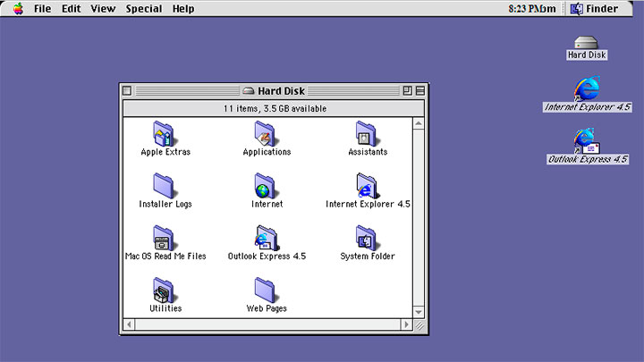The height and width of the screenshot is (362, 644).
Task: Click the Utilities label text
Action: pos(165,308)
